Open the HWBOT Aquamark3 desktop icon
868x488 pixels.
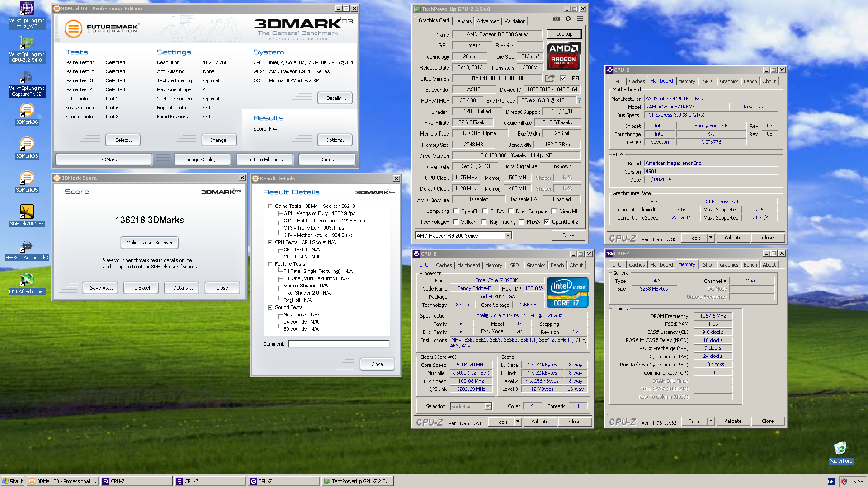pos(27,249)
